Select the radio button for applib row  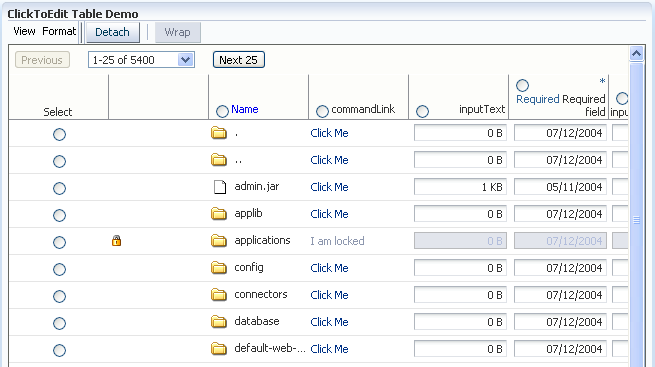point(59,215)
